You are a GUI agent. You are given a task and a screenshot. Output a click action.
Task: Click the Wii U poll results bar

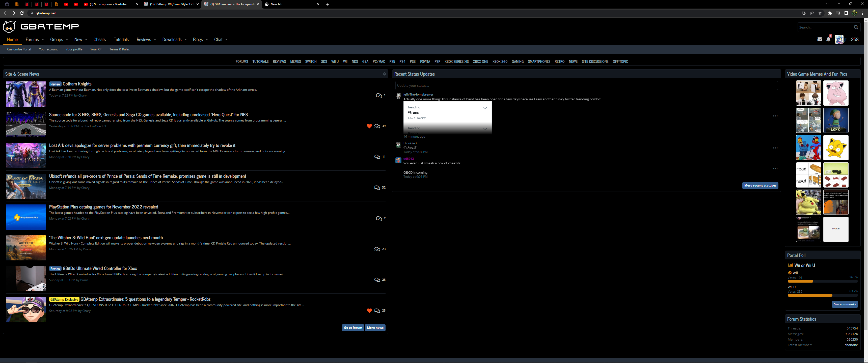click(823, 295)
